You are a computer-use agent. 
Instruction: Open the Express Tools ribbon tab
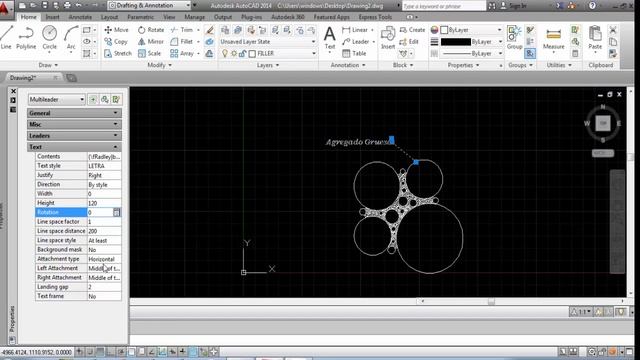(375, 17)
